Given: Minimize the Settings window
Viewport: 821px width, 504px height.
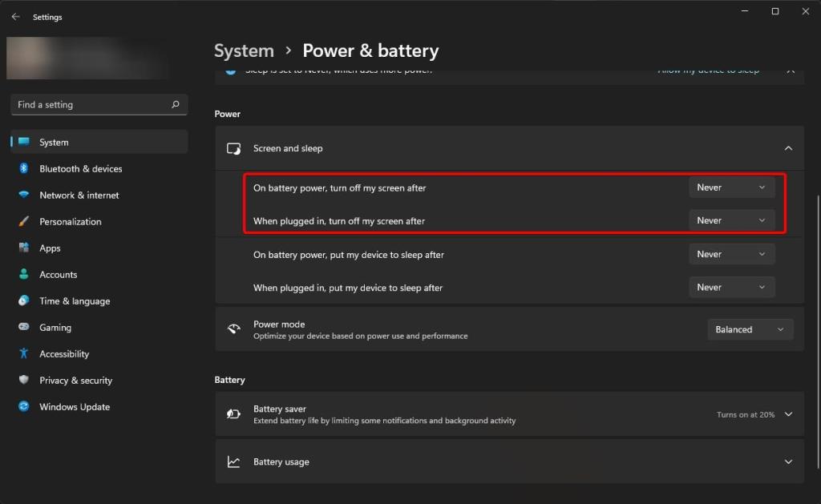Looking at the screenshot, I should 745,11.
